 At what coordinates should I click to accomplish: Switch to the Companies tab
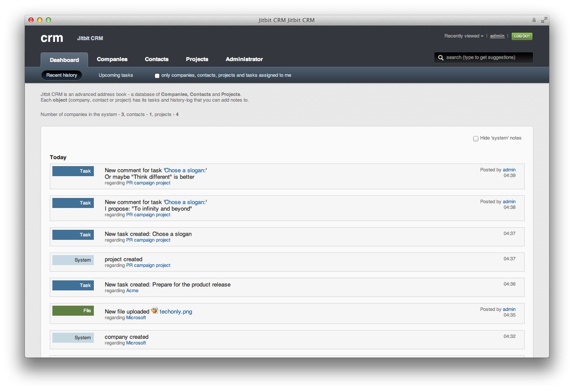(112, 59)
